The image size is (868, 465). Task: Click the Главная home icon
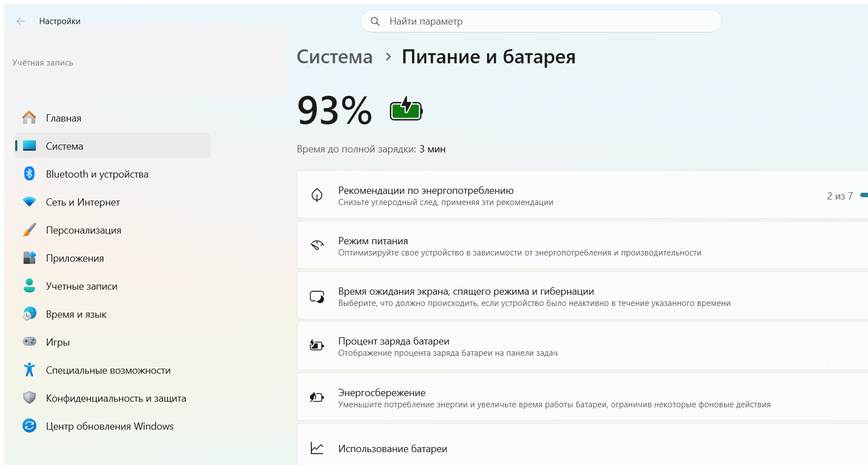[x=29, y=118]
